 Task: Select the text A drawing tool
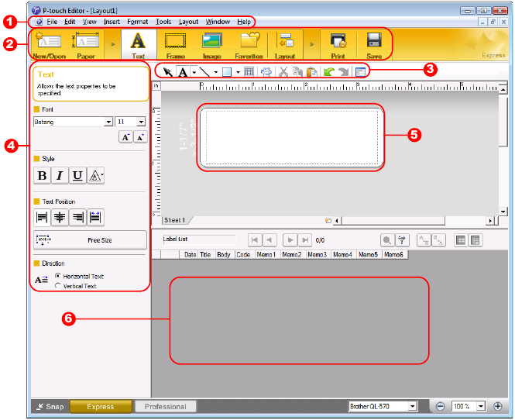click(183, 71)
